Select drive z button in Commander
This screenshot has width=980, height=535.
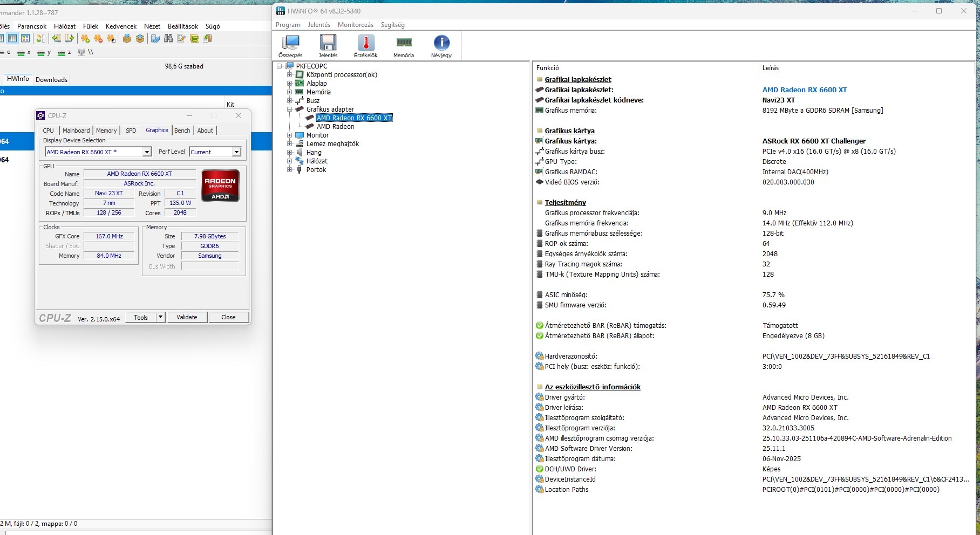[65, 52]
